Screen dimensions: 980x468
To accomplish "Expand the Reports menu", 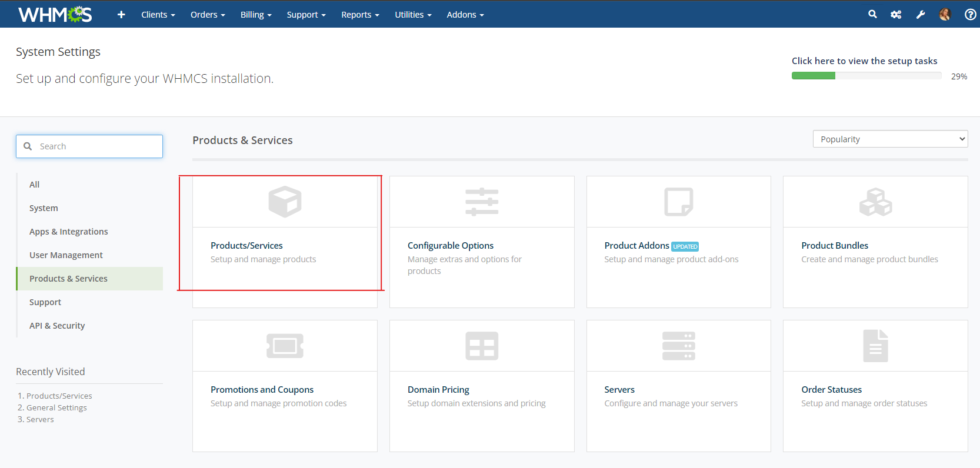I will click(x=360, y=15).
